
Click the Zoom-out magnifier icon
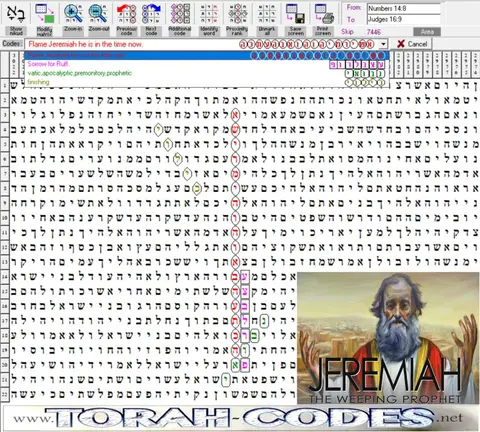98,14
